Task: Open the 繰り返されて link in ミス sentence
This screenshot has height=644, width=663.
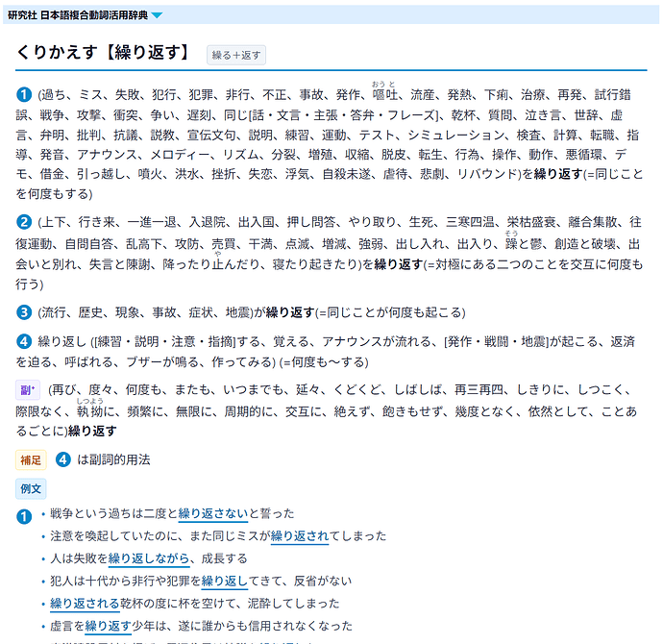Action: [x=300, y=536]
